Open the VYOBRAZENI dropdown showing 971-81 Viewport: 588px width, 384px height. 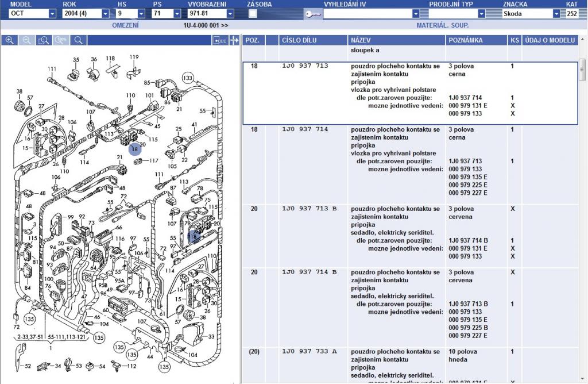(x=230, y=14)
